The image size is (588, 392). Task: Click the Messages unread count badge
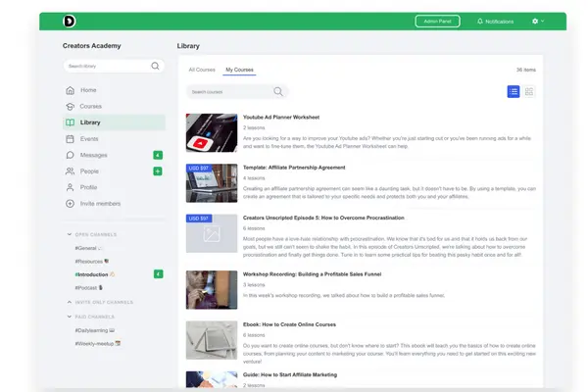coord(158,155)
